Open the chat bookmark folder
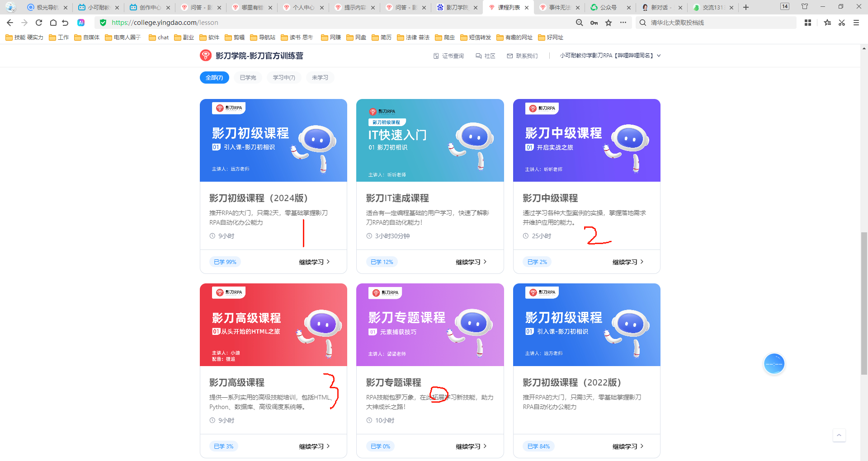The image size is (868, 461). [x=159, y=38]
